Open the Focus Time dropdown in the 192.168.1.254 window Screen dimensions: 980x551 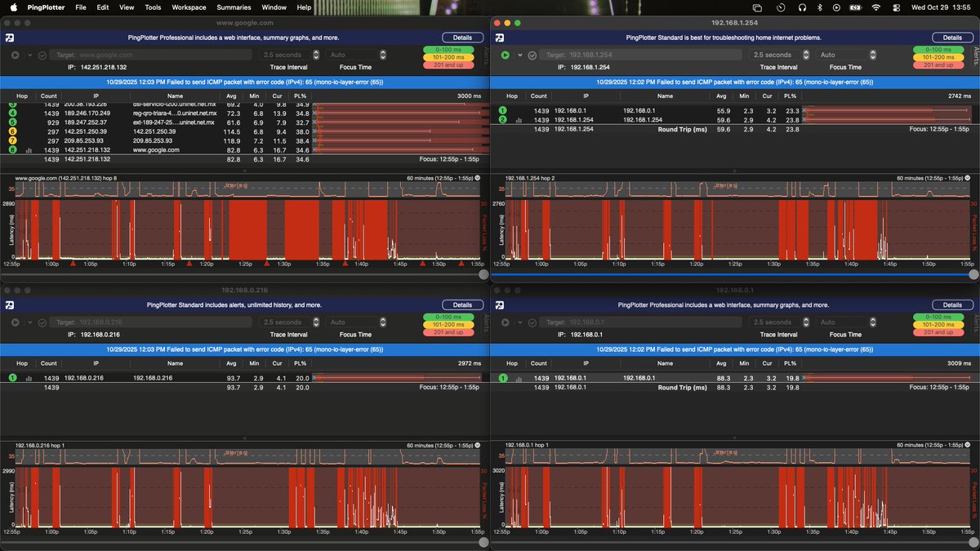844,55
